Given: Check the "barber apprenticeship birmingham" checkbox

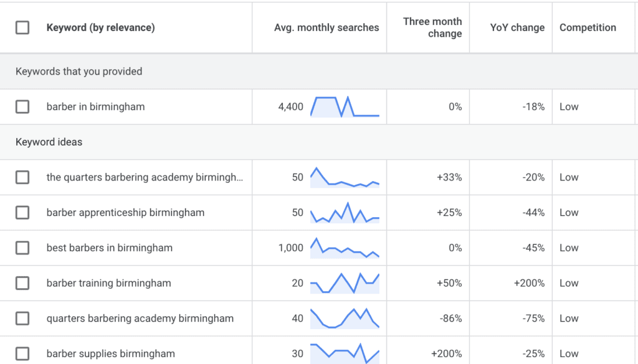Looking at the screenshot, I should click(22, 212).
